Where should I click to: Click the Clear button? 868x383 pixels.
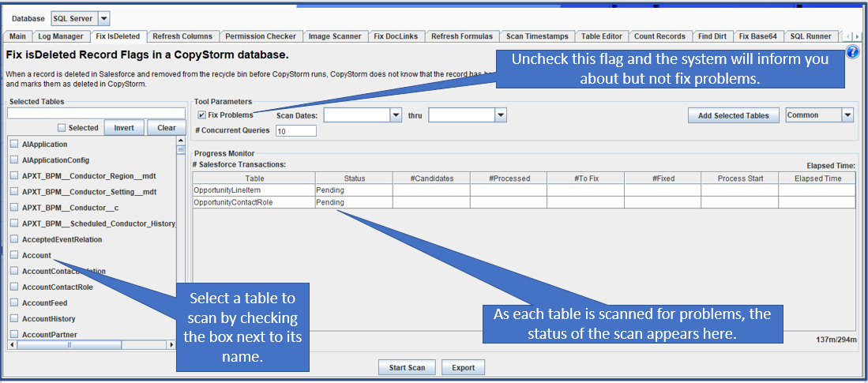point(167,128)
